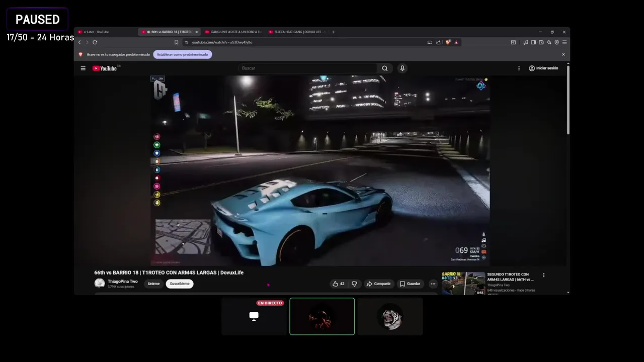Switch to 'GANG UNIT ASISTE A UN ROBO' tab
644x362 pixels.
(233, 32)
